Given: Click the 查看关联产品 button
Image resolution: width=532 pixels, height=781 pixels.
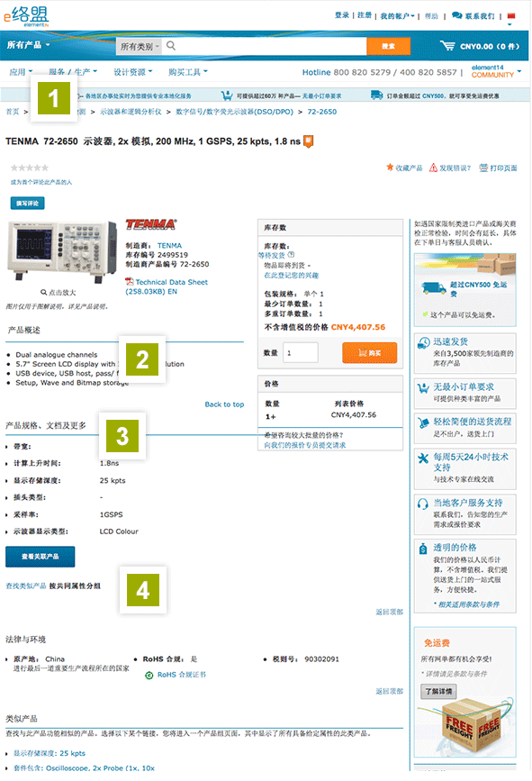Looking at the screenshot, I should click(x=41, y=557).
